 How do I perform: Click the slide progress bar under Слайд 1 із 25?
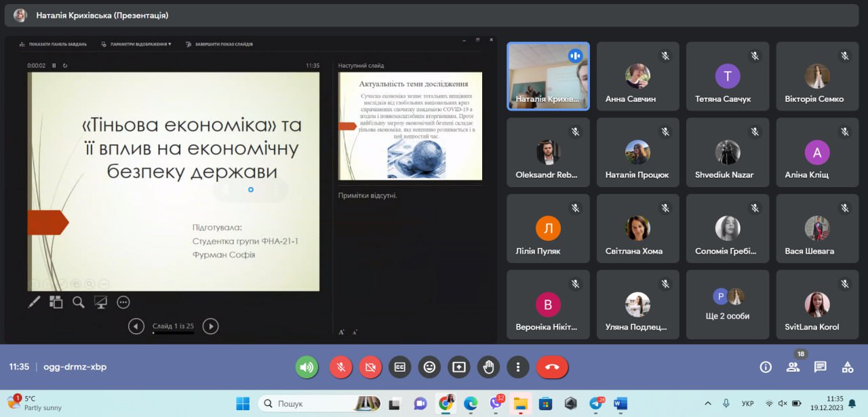[x=173, y=333]
